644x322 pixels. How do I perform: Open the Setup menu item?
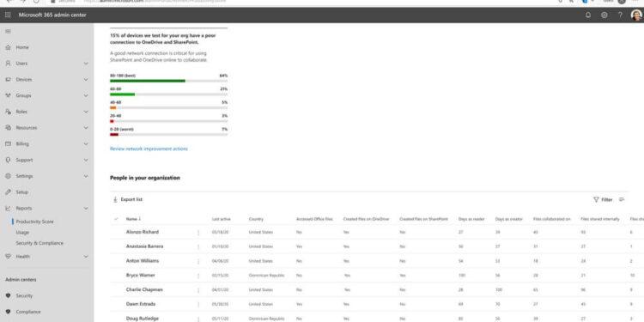tap(22, 191)
